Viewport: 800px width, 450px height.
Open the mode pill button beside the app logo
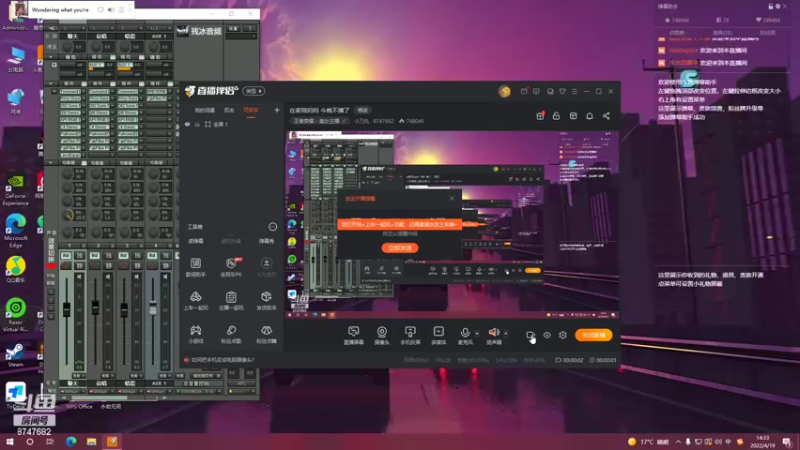click(x=253, y=91)
